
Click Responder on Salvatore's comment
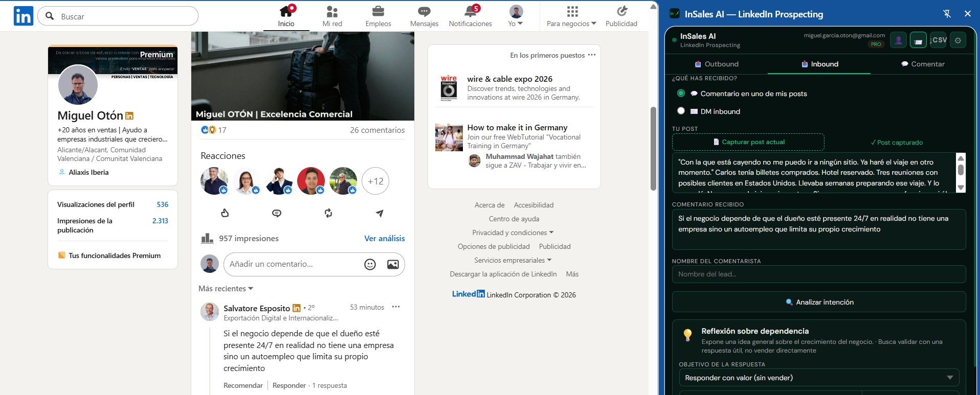point(289,385)
